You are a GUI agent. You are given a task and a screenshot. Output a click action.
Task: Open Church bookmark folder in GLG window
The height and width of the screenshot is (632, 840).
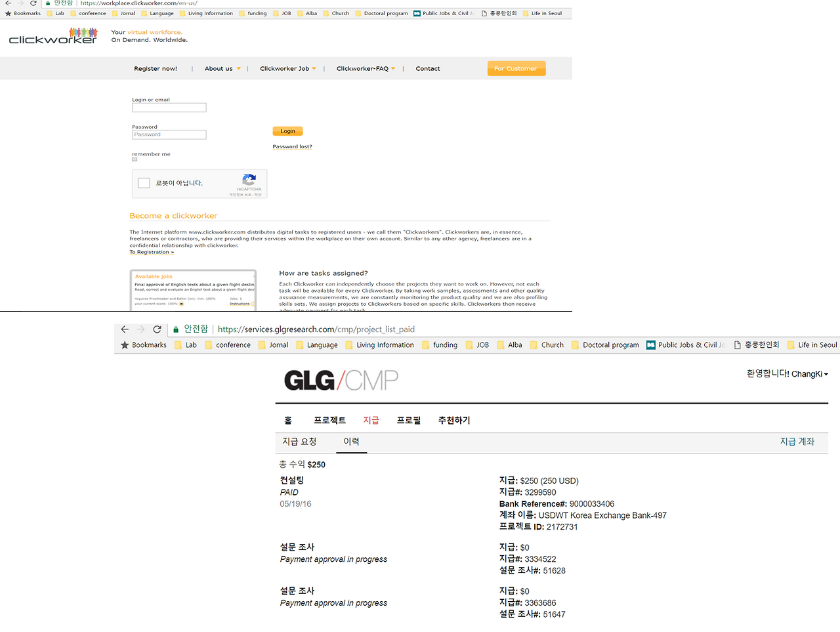click(547, 345)
